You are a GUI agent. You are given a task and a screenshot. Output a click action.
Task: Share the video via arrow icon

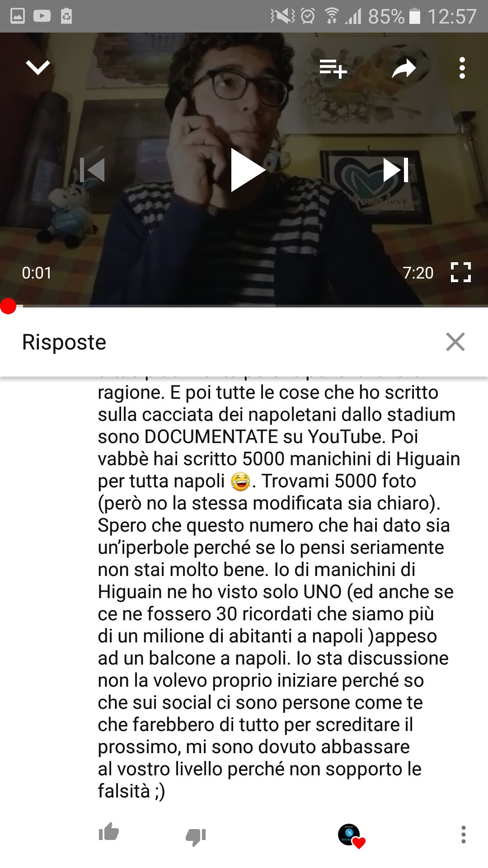(x=404, y=69)
